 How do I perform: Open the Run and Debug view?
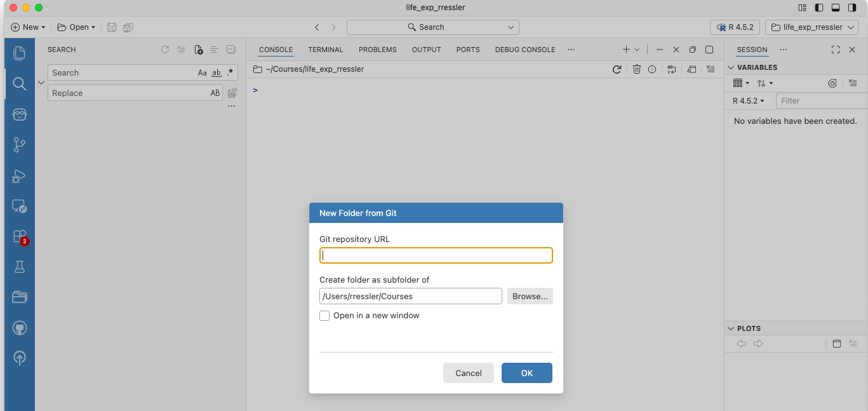[x=19, y=176]
